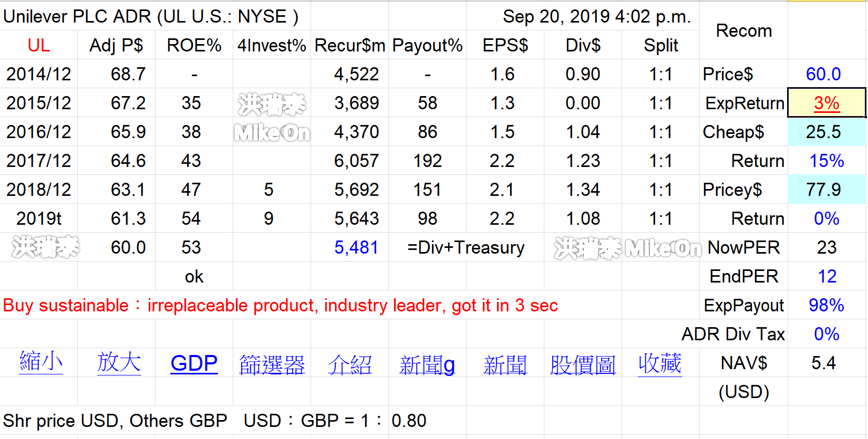Select the Div$ value 0.90
This screenshot has width=868, height=439.
583,74
